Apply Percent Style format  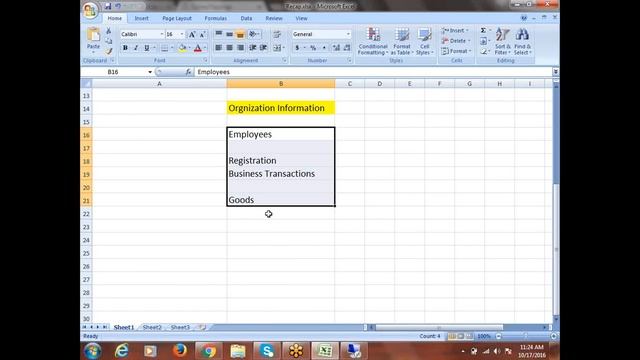click(313, 48)
